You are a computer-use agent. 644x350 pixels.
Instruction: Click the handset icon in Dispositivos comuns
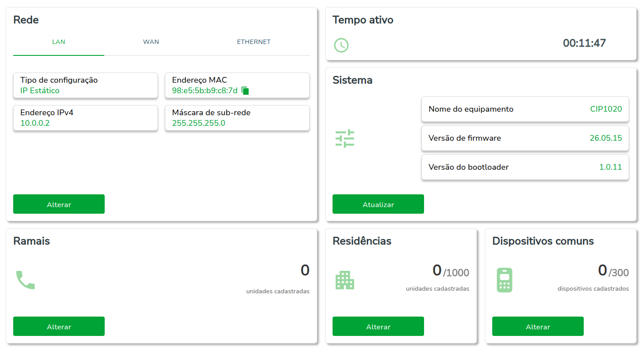pyautogui.click(x=505, y=280)
